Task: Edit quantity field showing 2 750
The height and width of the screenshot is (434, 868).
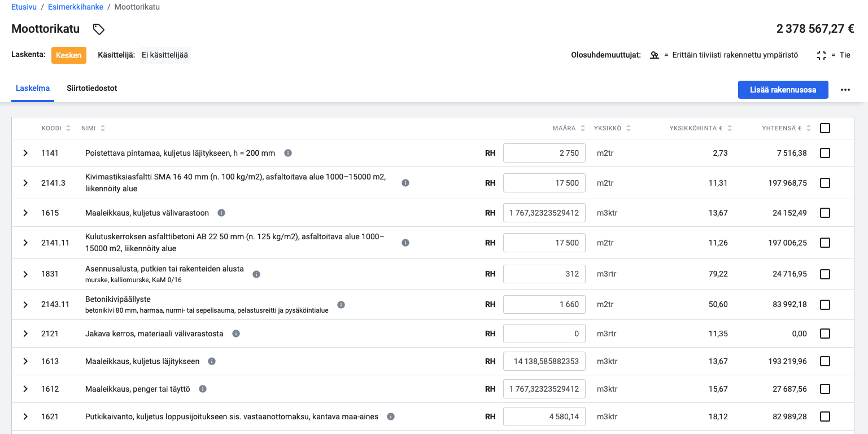Action: click(544, 153)
